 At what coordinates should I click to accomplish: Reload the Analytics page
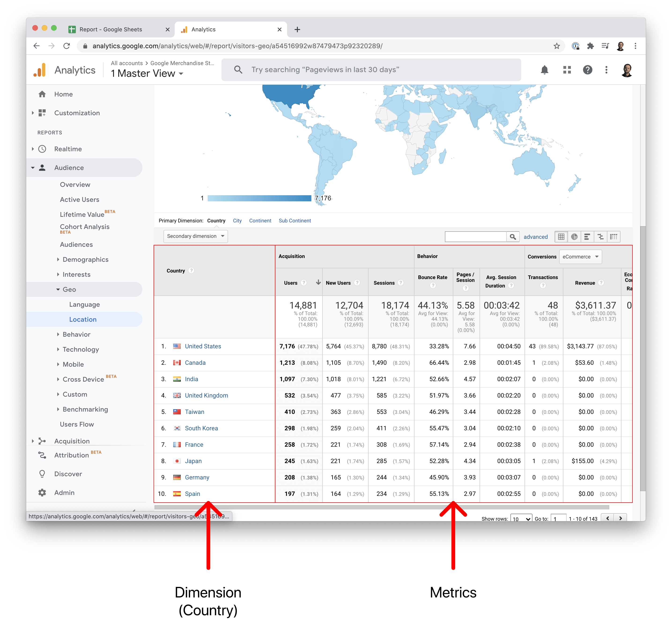pos(66,46)
